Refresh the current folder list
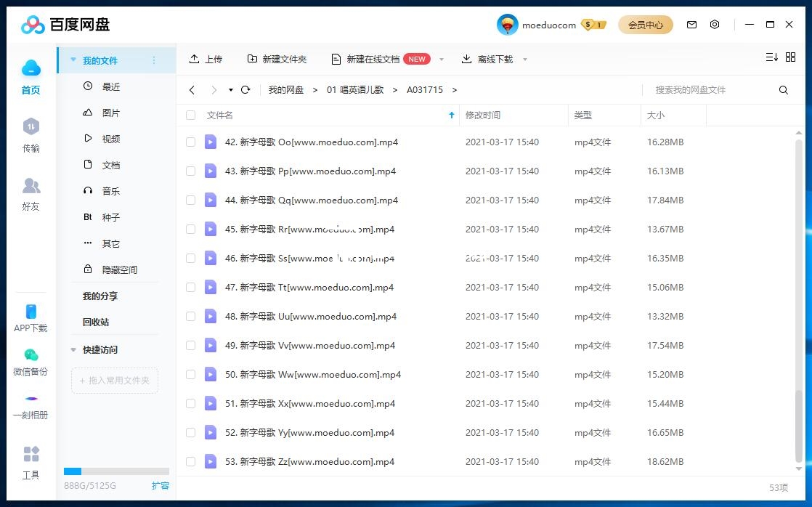 (x=245, y=89)
